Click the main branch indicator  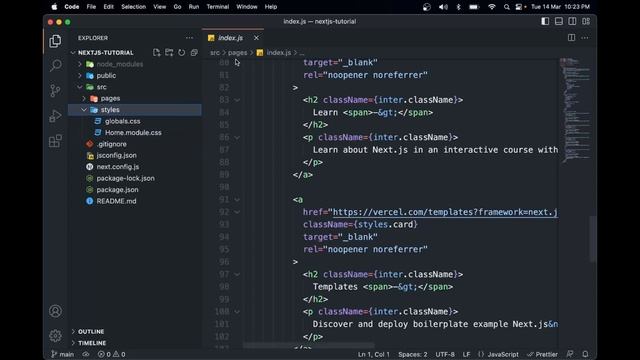pyautogui.click(x=62, y=354)
